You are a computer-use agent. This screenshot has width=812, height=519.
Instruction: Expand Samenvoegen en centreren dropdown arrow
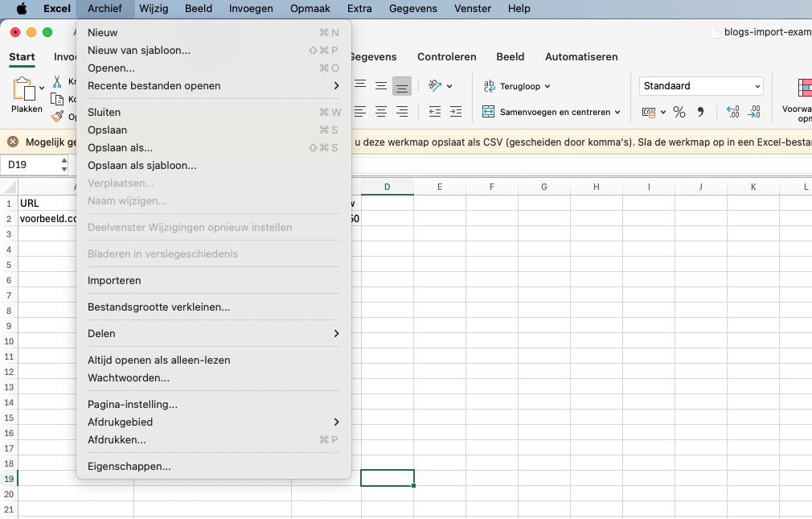pos(617,112)
